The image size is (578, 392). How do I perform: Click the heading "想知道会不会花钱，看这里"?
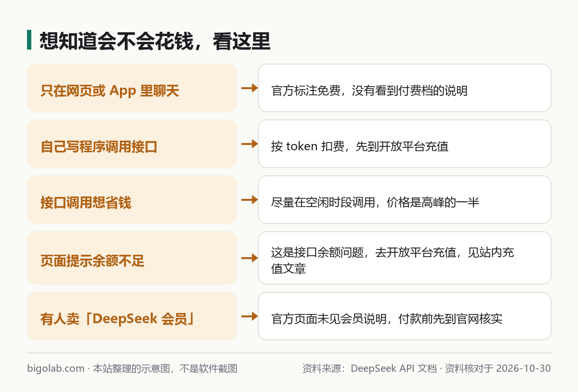[x=155, y=41]
